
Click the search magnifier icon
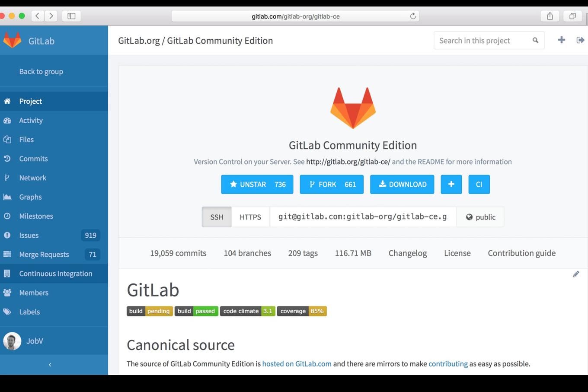[535, 40]
